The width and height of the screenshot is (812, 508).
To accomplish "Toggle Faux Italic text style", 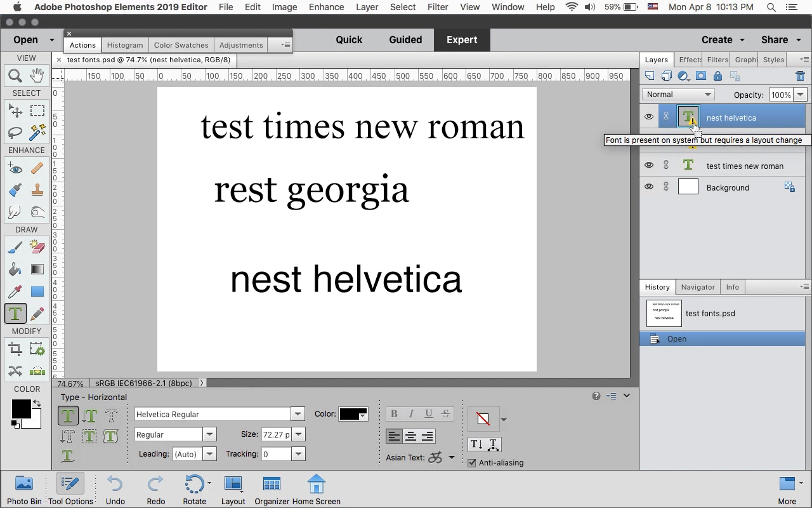I will (x=411, y=414).
